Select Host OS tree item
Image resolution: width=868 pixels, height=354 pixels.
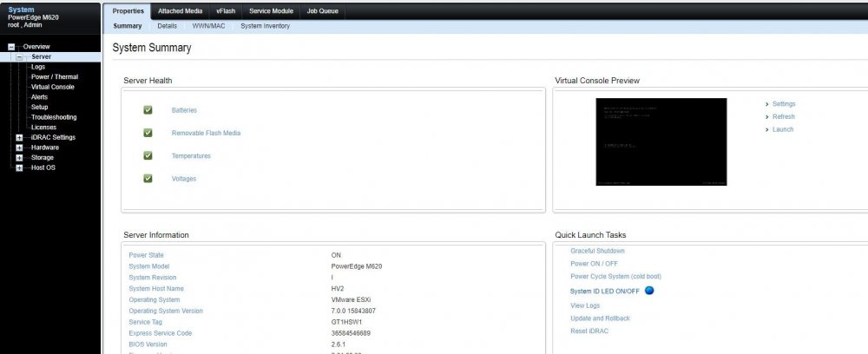point(43,167)
